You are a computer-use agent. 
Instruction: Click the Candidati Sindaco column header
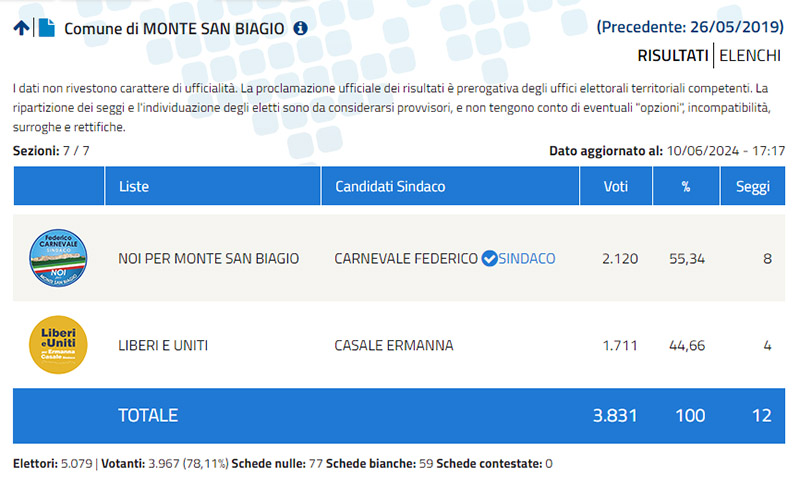390,186
